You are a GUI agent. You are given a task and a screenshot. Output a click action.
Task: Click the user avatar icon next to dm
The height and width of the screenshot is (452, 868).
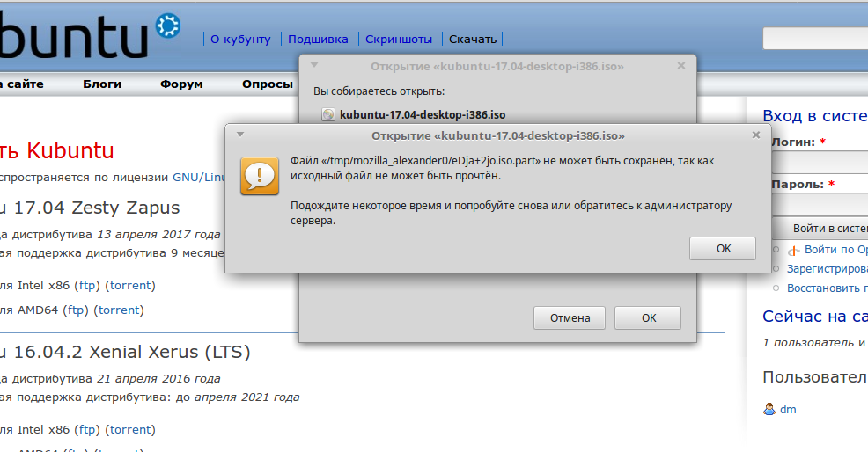point(769,410)
